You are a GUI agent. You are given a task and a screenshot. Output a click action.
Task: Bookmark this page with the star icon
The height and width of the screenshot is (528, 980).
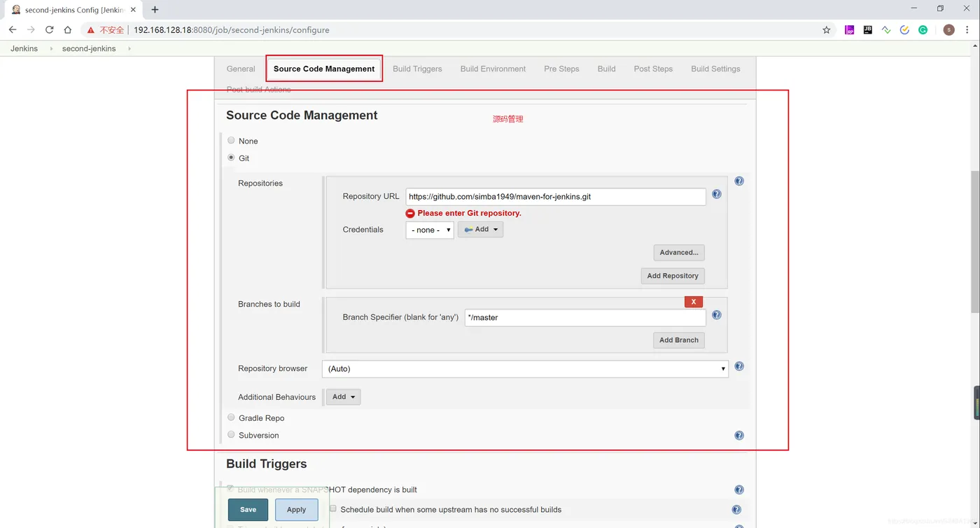click(827, 30)
